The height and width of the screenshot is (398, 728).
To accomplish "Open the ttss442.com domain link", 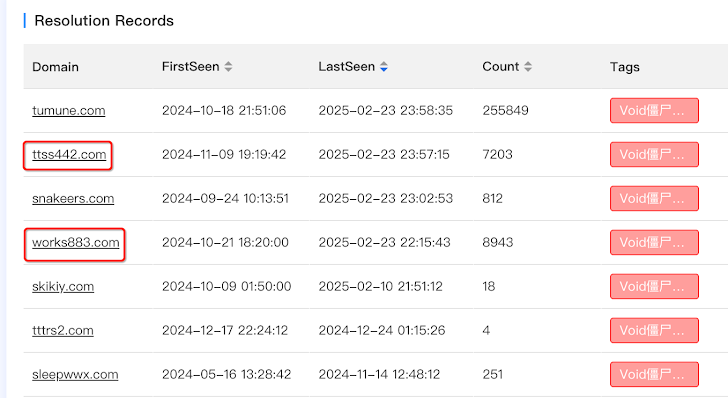I will pyautogui.click(x=69, y=155).
